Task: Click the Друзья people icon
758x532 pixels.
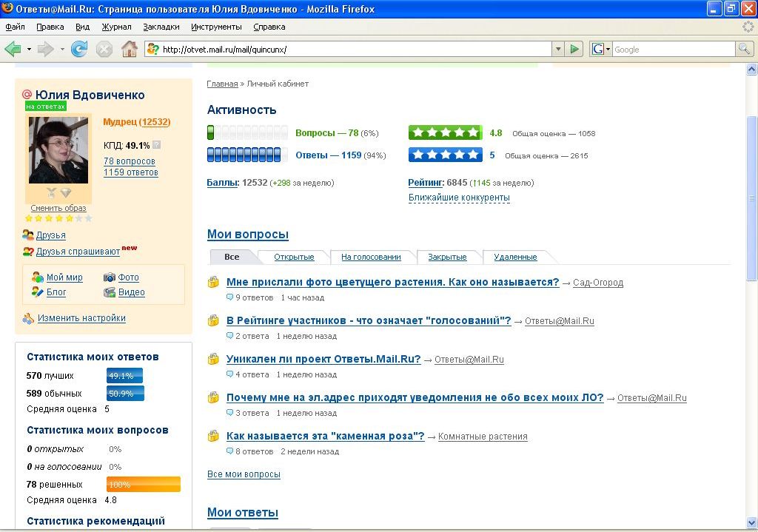Action: point(28,235)
